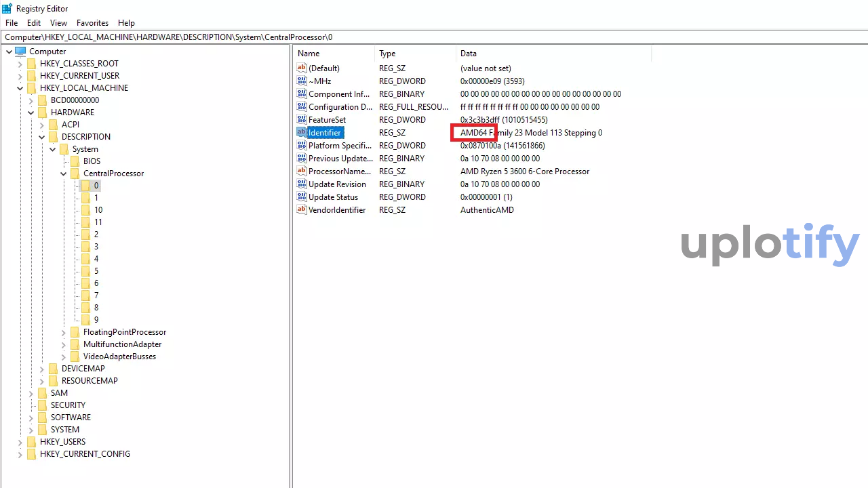
Task: Click the HKEY_CLASSES_ROOT folder icon
Action: 31,64
